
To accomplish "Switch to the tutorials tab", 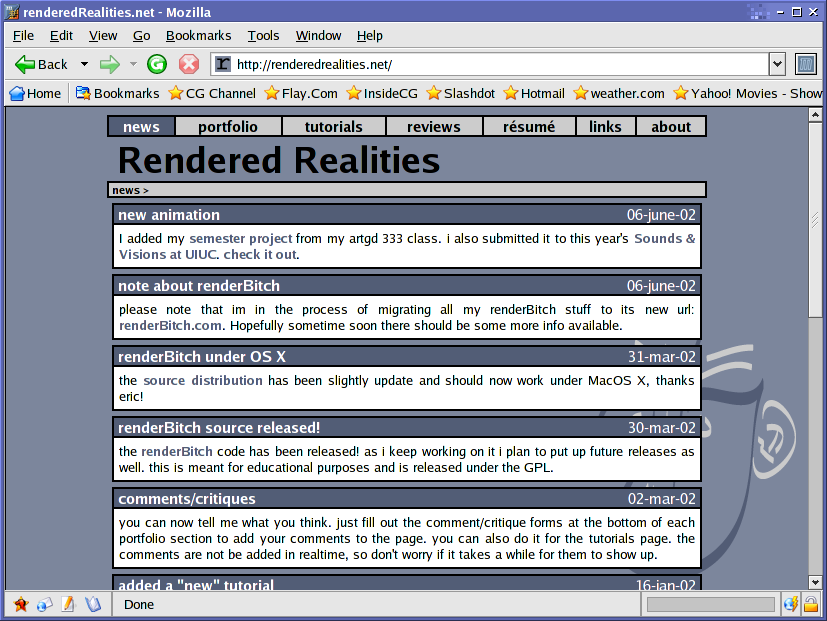I will (333, 127).
